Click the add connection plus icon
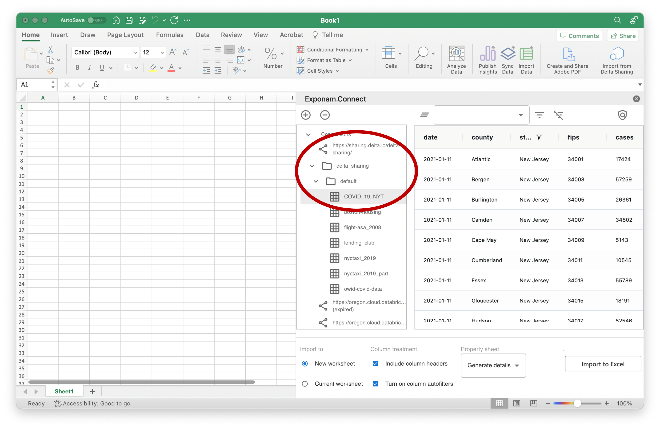Screen dimensions: 660x429 pos(306,115)
